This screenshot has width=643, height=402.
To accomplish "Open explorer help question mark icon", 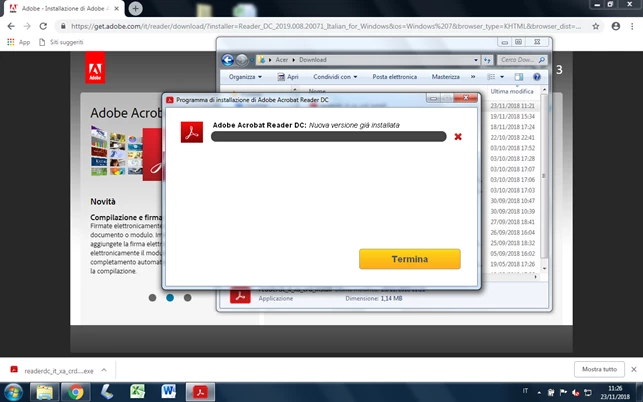I will (536, 77).
